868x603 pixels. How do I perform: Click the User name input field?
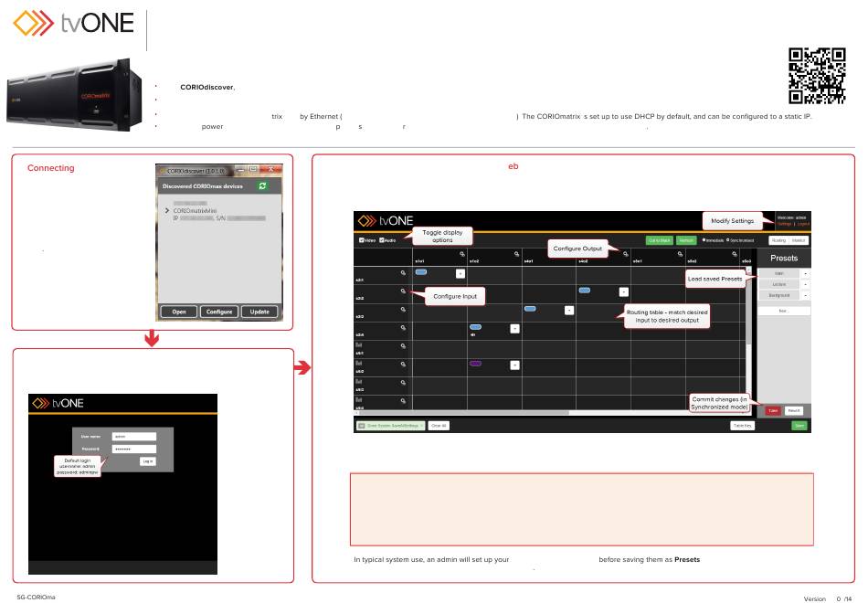pyautogui.click(x=134, y=438)
